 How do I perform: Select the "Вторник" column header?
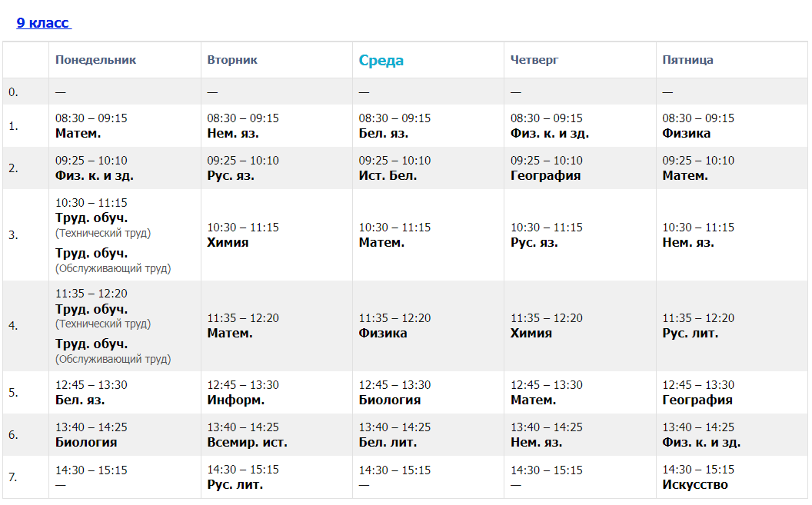coord(232,60)
